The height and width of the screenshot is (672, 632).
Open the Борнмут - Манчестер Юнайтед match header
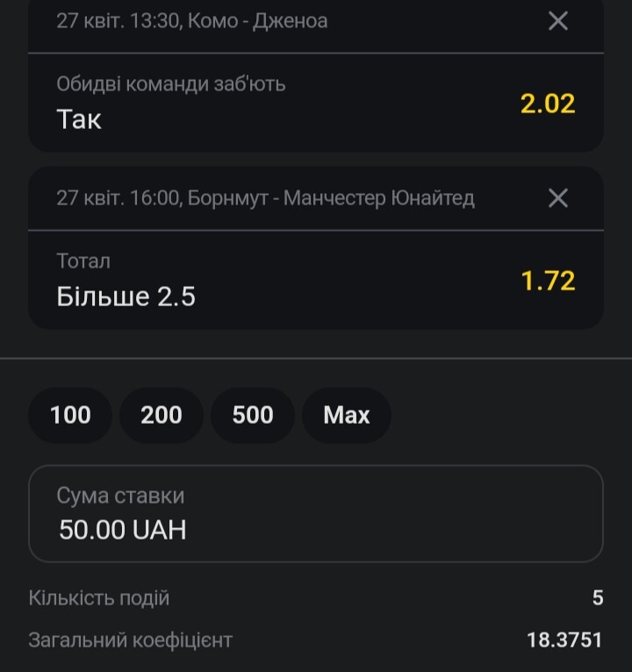(265, 198)
